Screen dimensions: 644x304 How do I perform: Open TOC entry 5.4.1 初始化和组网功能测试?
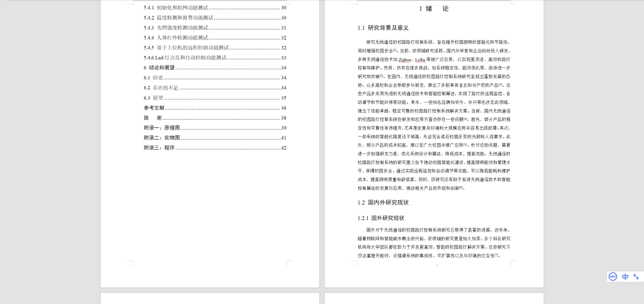[182, 8]
